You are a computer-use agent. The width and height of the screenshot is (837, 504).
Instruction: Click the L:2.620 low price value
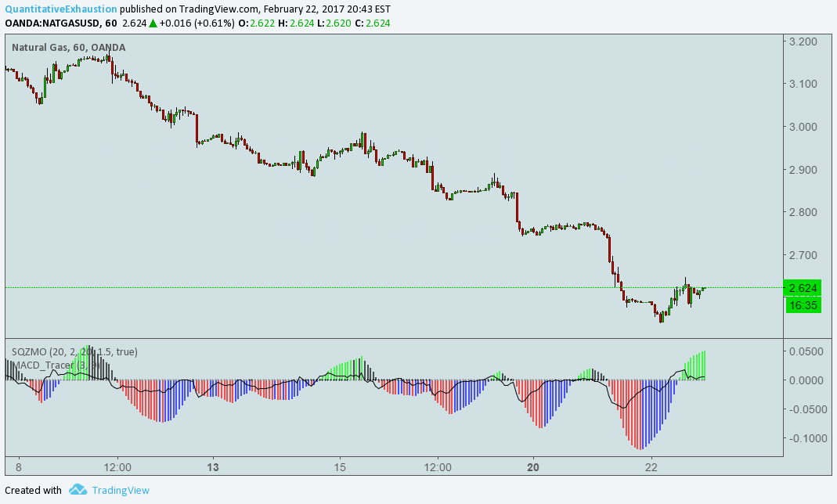pos(334,23)
